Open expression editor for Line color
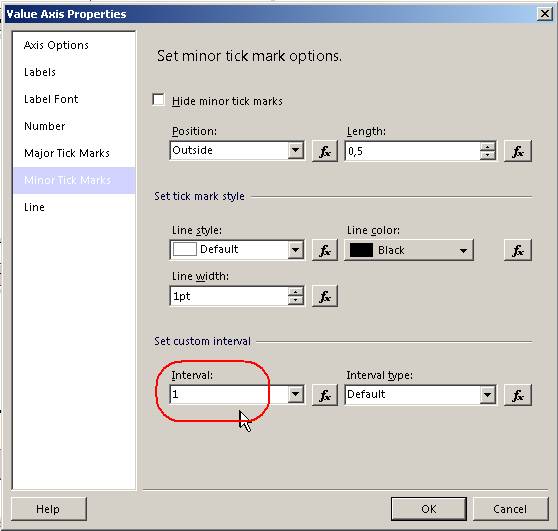The height and width of the screenshot is (531, 558). (x=518, y=250)
